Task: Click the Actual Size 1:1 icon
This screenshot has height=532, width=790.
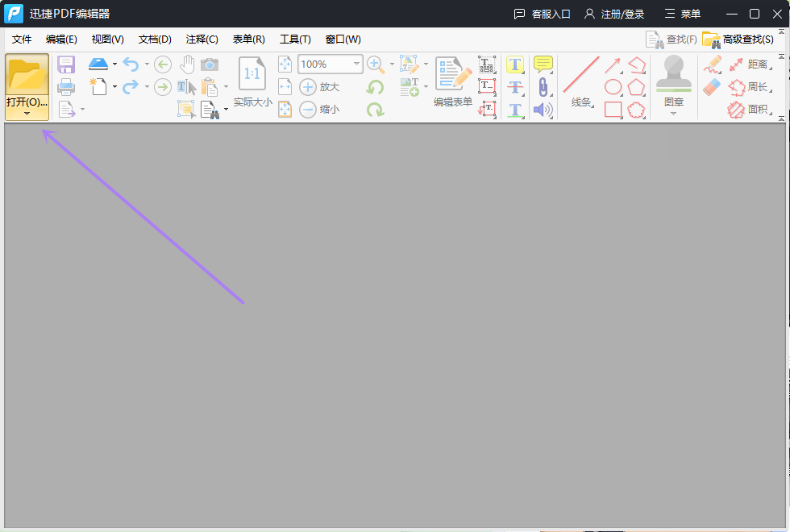Action: 252,73
